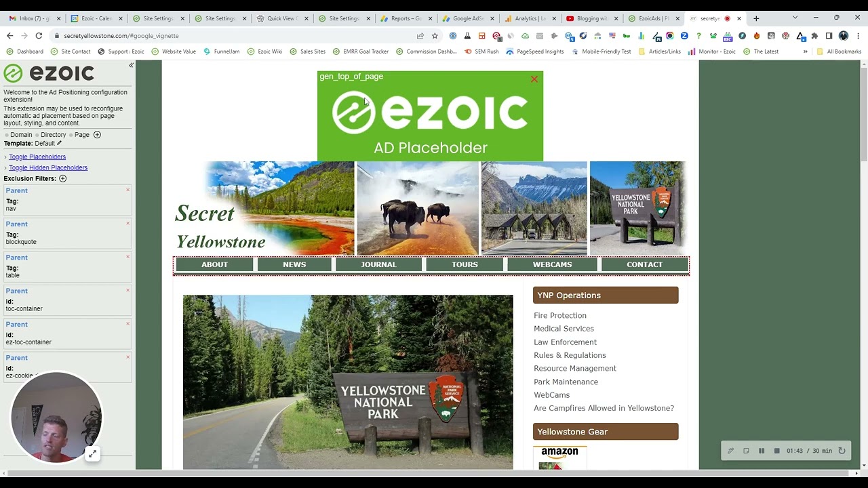Image resolution: width=868 pixels, height=488 pixels.
Task: Open the TOURS menu item
Action: pos(465,264)
